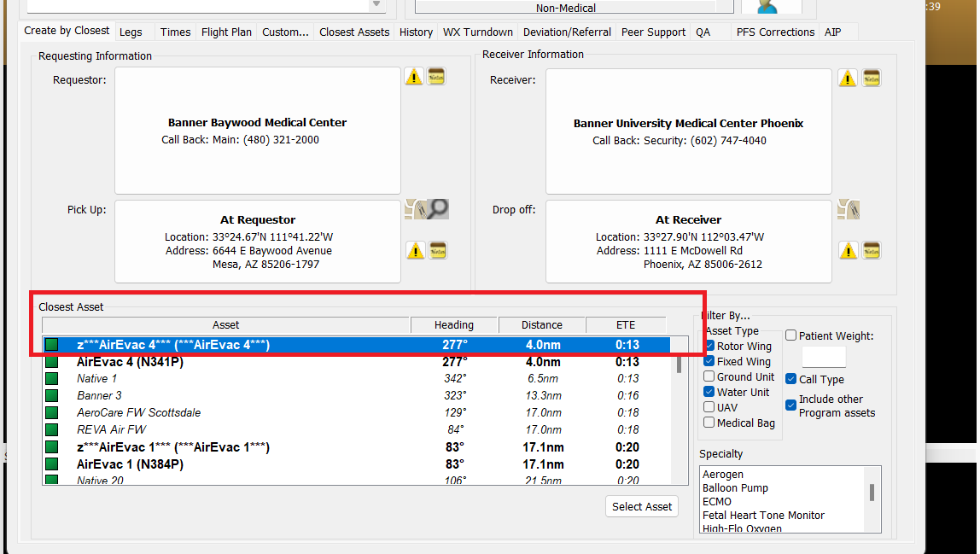
Task: Check the Patient Weight filter box
Action: coord(791,336)
